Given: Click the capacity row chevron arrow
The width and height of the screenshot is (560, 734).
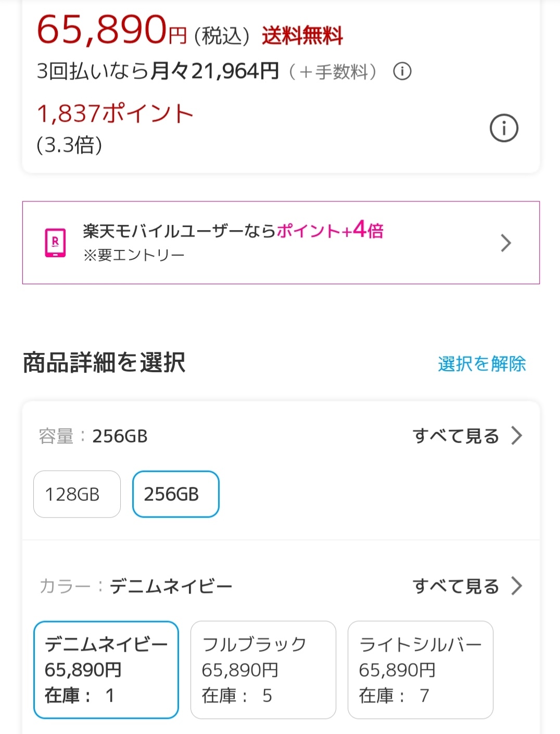Looking at the screenshot, I should (516, 436).
